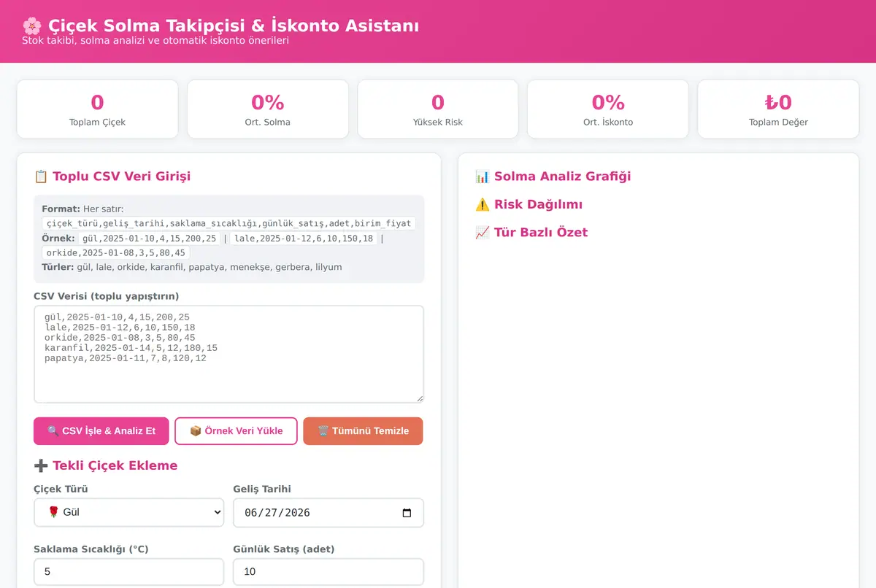Click the Çiçek Solma Takipçisi & İskonto Asistanı title
Image resolution: width=876 pixels, height=588 pixels.
pos(234,26)
